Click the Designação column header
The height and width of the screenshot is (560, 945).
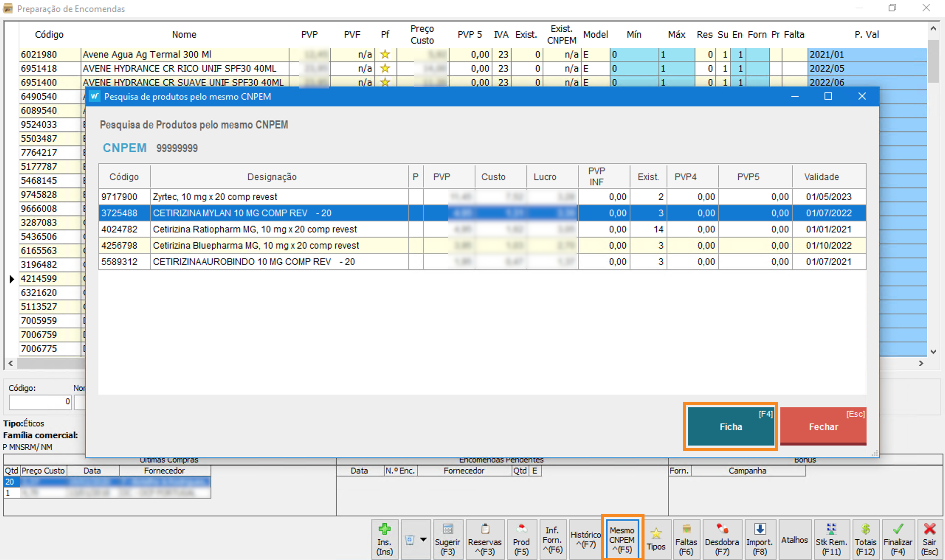coord(272,177)
